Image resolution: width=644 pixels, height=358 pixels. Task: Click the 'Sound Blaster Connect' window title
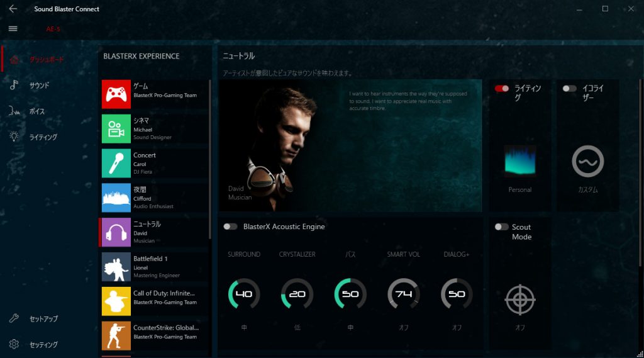pyautogui.click(x=67, y=9)
